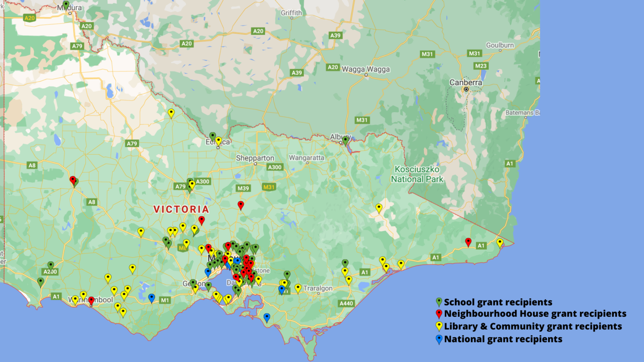Select the green School grant pin near the A200 shield

tap(51, 265)
